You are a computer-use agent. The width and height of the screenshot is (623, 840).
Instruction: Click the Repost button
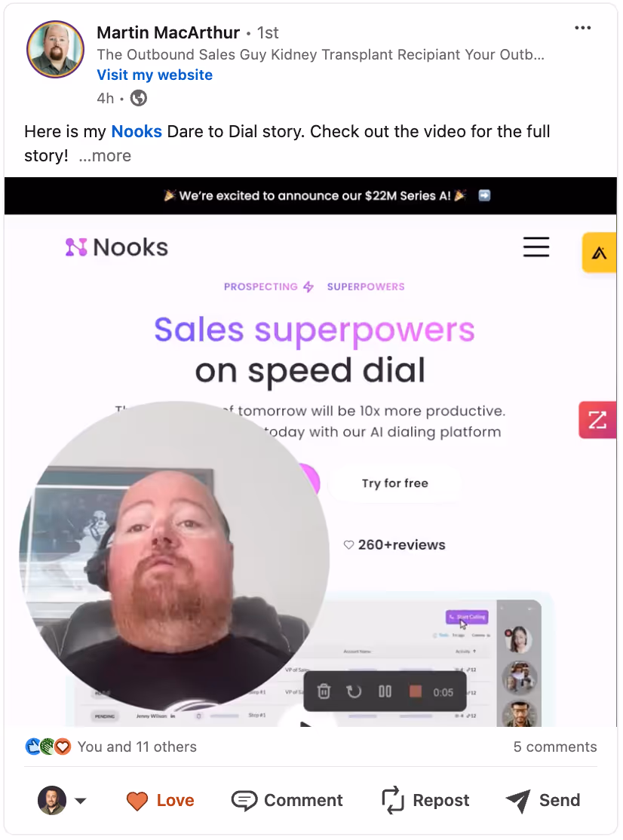point(425,800)
